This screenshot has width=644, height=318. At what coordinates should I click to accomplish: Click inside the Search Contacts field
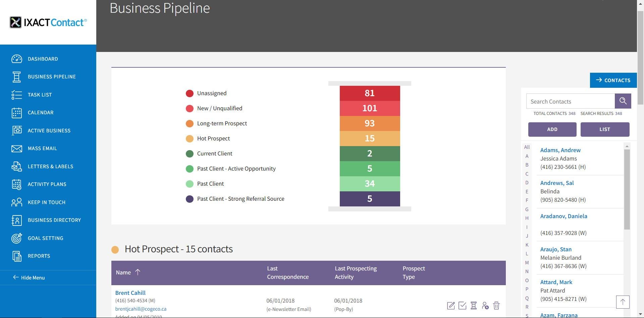tap(570, 102)
